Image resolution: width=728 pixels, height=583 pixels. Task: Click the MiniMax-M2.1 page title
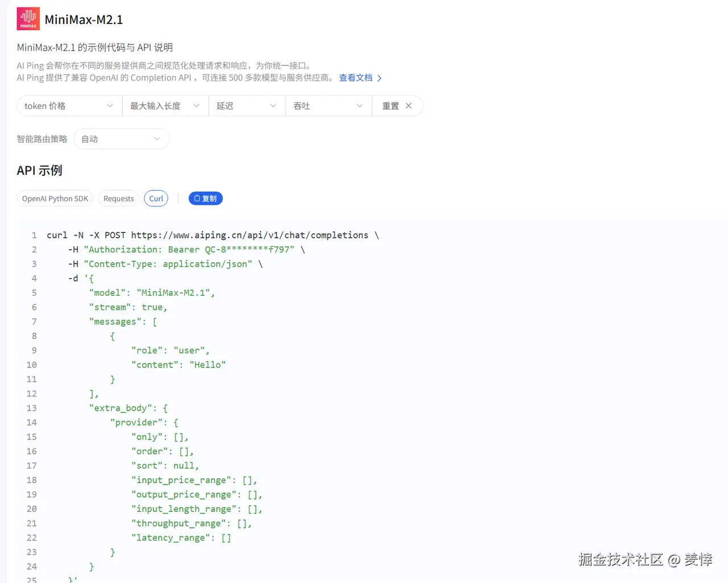(x=84, y=19)
